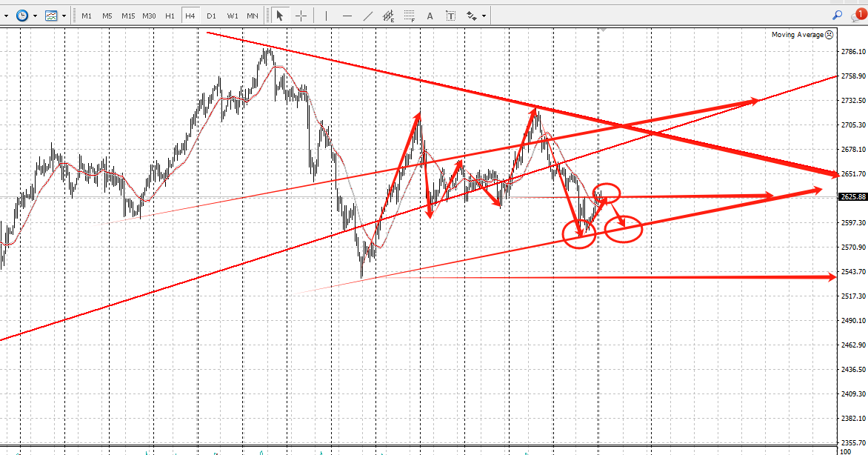Click the 2543.70 price scale value

[853, 271]
